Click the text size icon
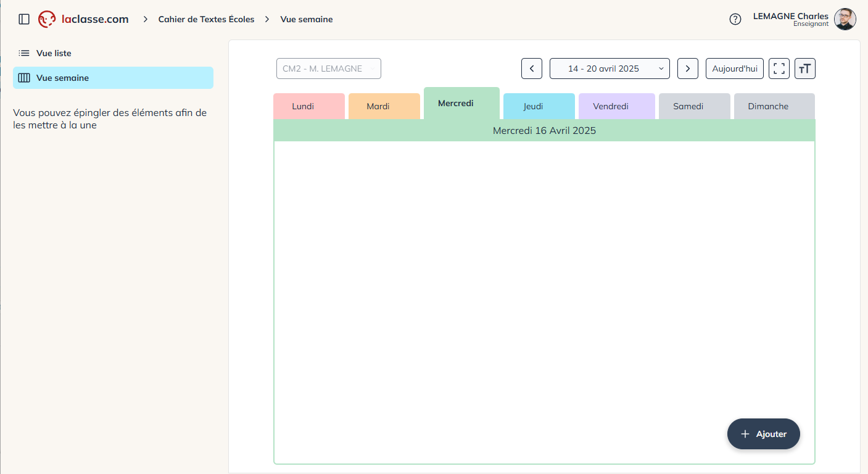The image size is (868, 474). click(805, 69)
